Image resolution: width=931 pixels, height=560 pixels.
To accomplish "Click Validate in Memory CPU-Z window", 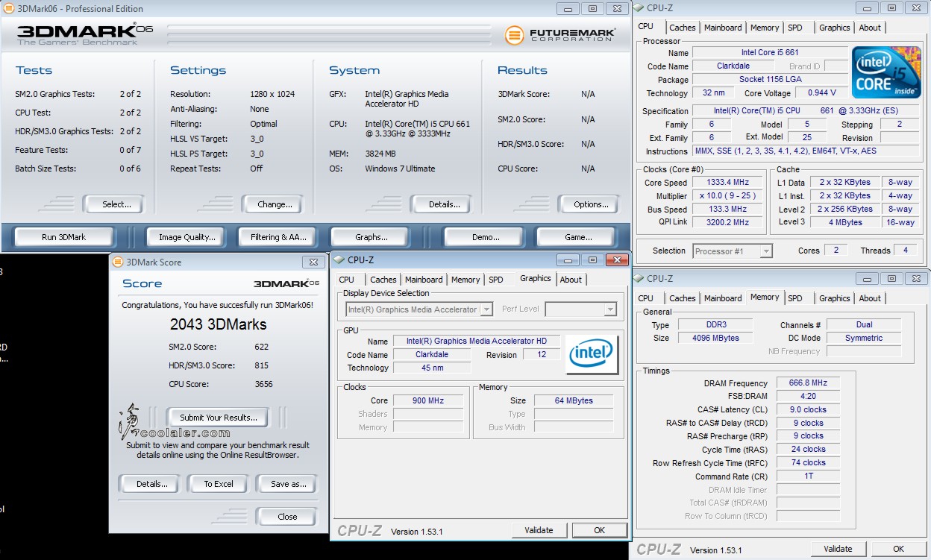I will pos(838,549).
